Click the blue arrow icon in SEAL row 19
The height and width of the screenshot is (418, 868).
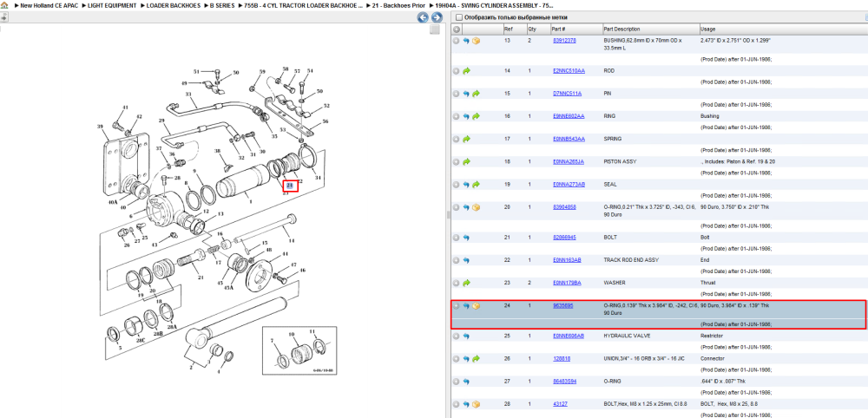point(466,185)
